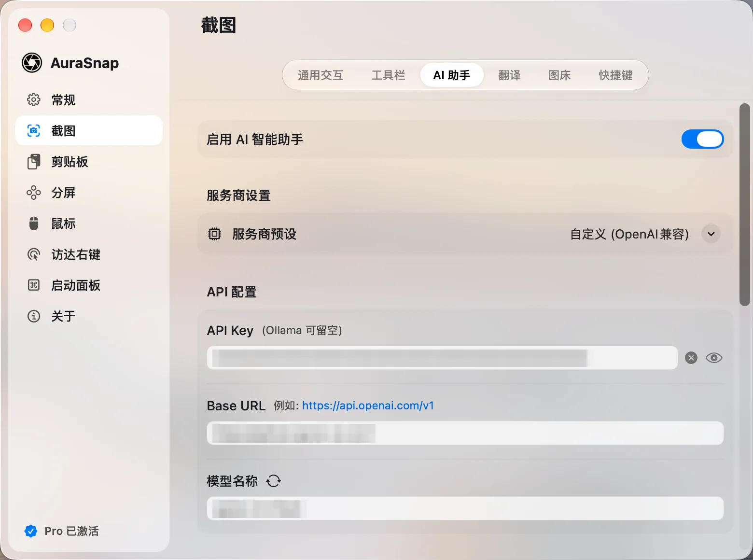This screenshot has width=753, height=560.
Task: Click the 启动面板 sidebar label
Action: 76,285
